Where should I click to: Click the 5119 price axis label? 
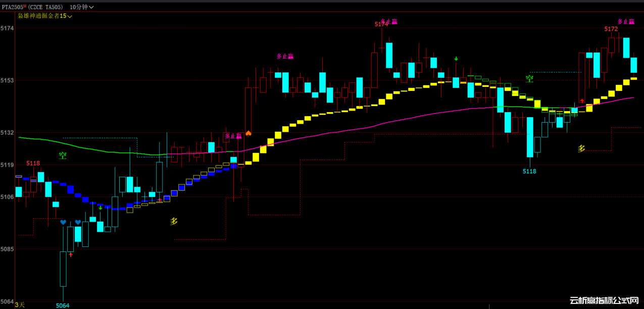(7, 165)
